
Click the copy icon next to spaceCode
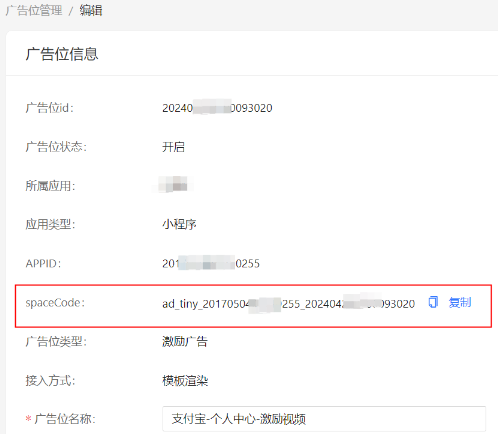(433, 302)
